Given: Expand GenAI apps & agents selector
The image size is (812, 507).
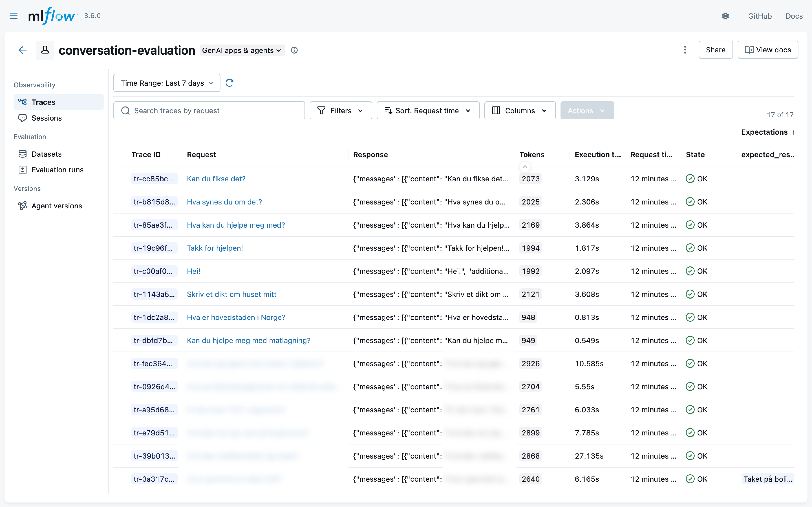Looking at the screenshot, I should pos(242,50).
